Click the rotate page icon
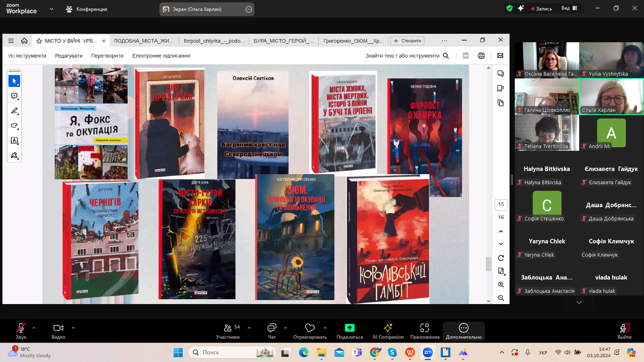 501,258
